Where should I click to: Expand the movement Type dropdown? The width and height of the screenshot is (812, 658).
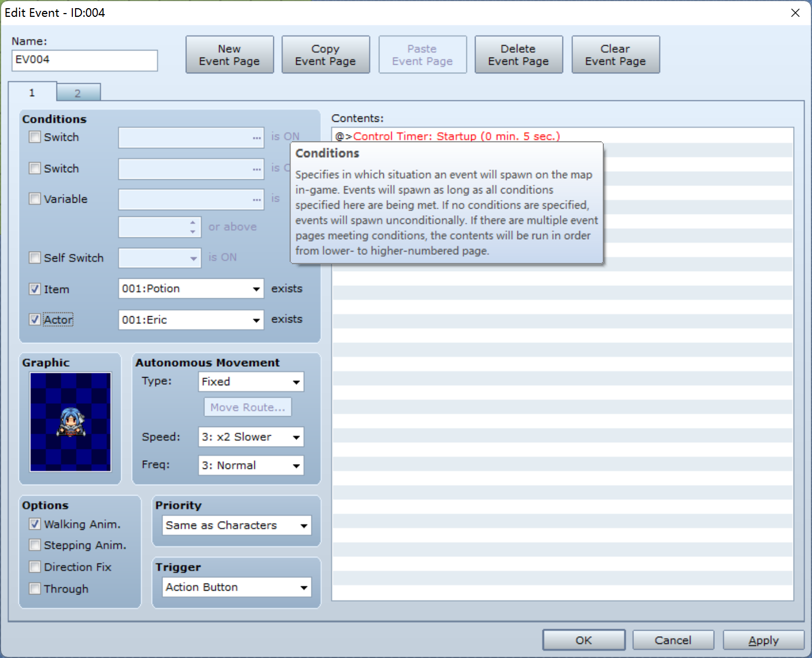click(251, 381)
